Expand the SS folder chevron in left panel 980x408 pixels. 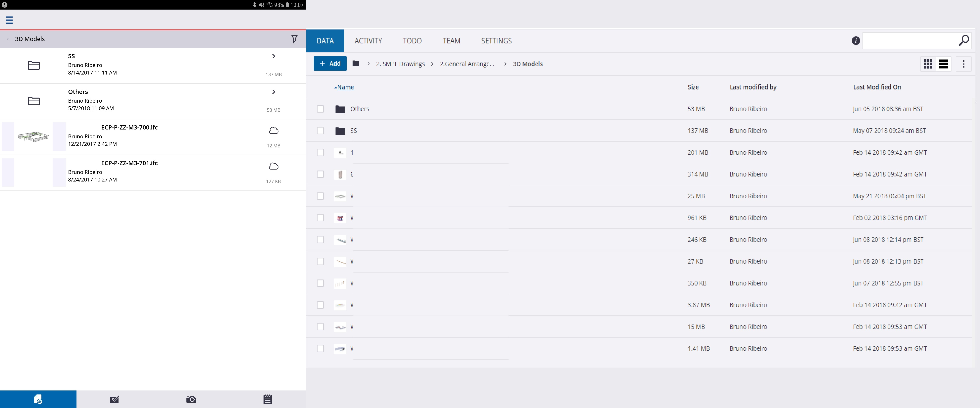click(x=273, y=56)
